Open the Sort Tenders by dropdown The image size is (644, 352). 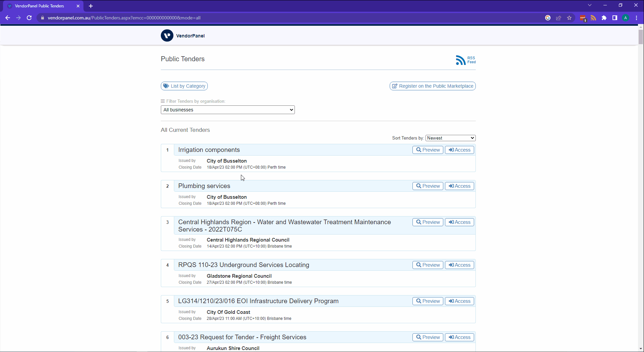tap(450, 138)
